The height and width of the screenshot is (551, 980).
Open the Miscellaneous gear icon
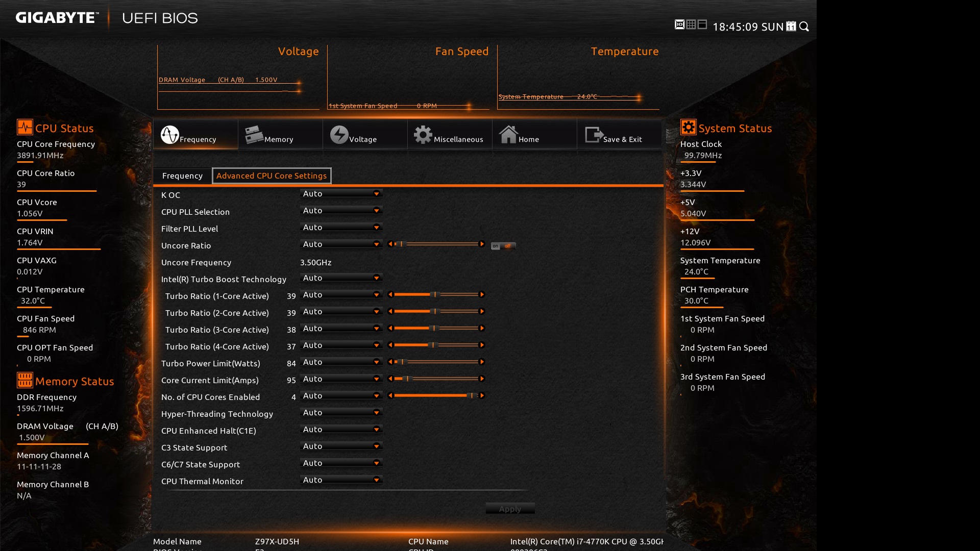pos(423,135)
